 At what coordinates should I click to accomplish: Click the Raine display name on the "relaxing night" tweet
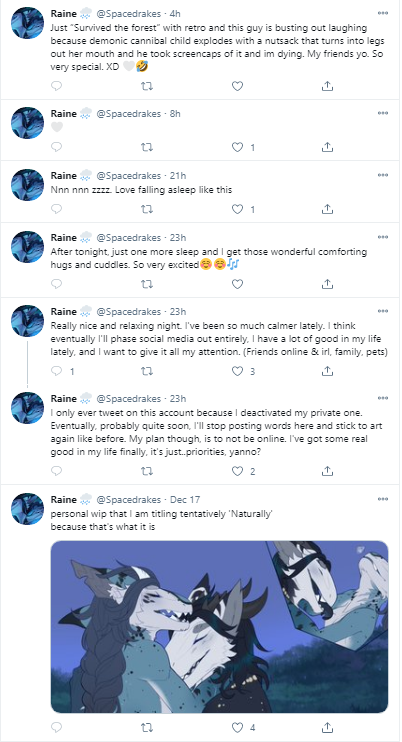63,311
